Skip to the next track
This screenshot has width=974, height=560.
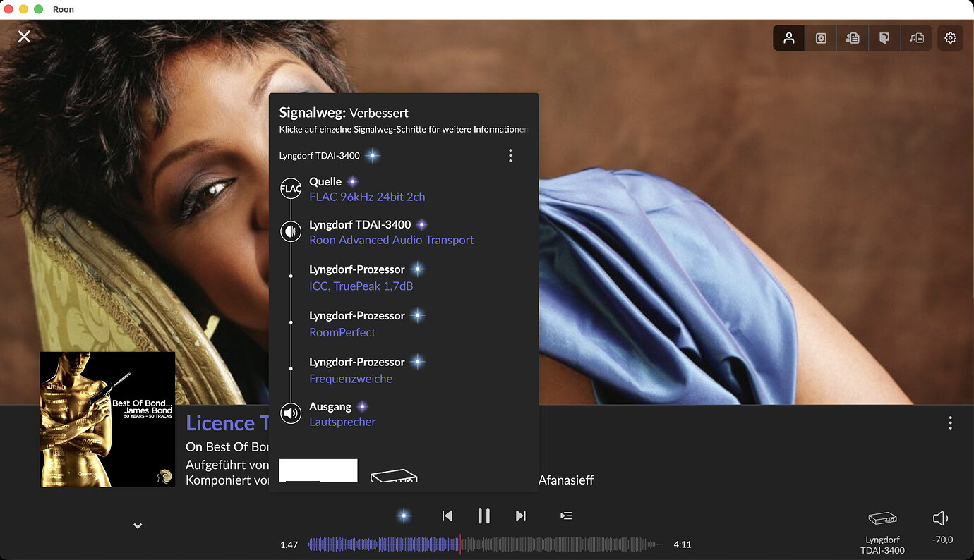pyautogui.click(x=521, y=516)
